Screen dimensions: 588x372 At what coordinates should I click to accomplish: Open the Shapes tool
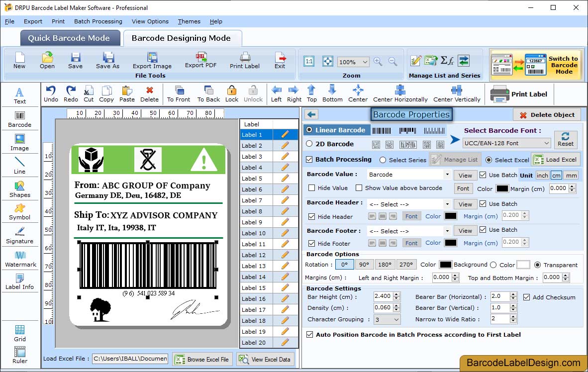(19, 189)
